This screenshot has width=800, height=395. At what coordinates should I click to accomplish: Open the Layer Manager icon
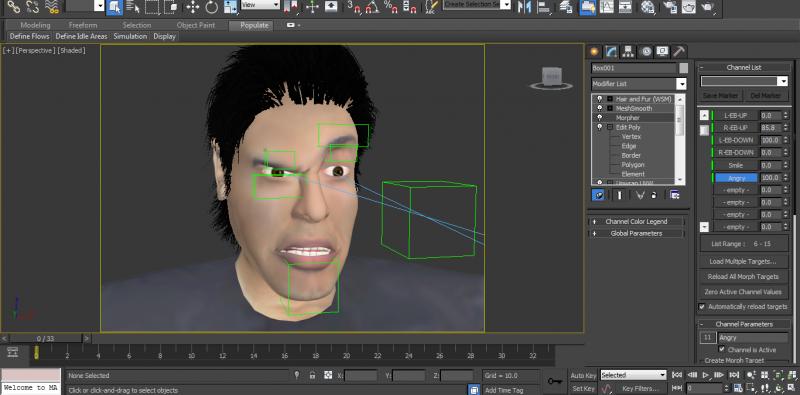[x=566, y=7]
